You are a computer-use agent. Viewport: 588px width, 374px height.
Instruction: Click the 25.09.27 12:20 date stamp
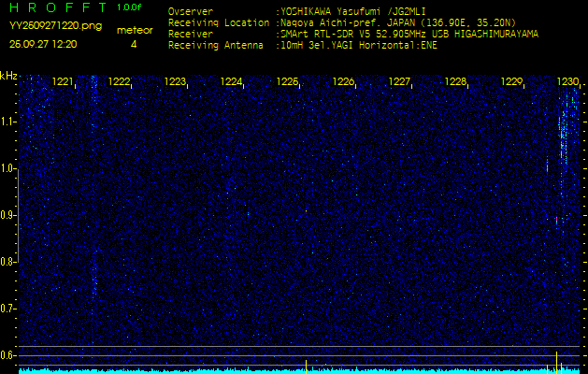click(x=43, y=44)
